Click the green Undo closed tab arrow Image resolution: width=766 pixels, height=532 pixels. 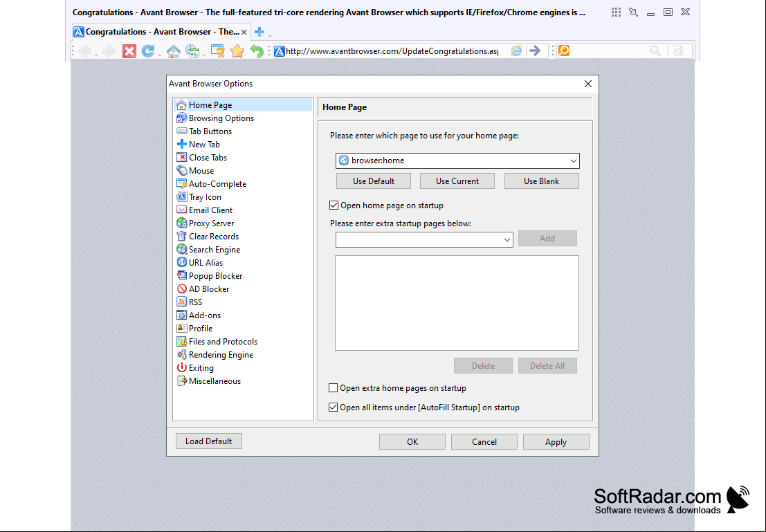[257, 51]
